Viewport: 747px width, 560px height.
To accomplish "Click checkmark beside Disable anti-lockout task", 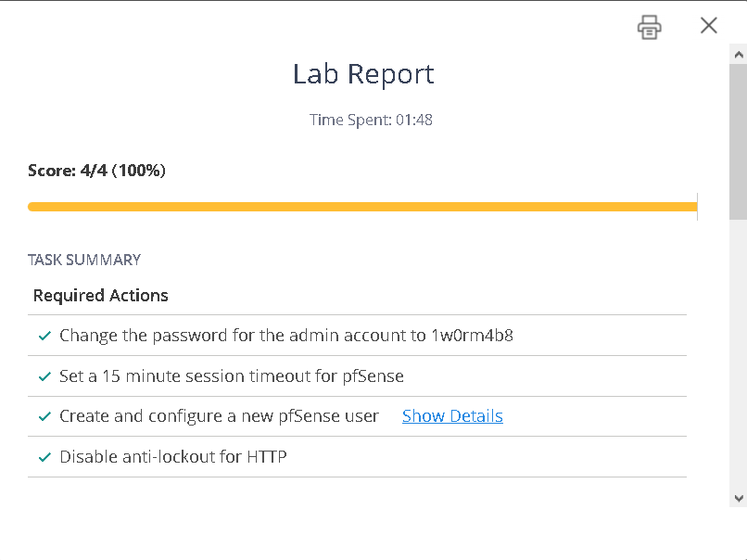I will pos(44,457).
